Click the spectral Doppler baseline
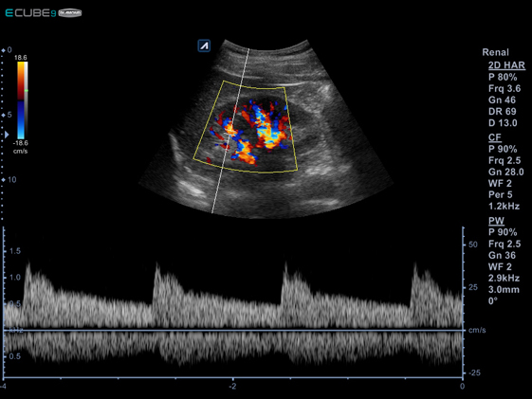Screen dimensions: 532x399 tap(233, 330)
